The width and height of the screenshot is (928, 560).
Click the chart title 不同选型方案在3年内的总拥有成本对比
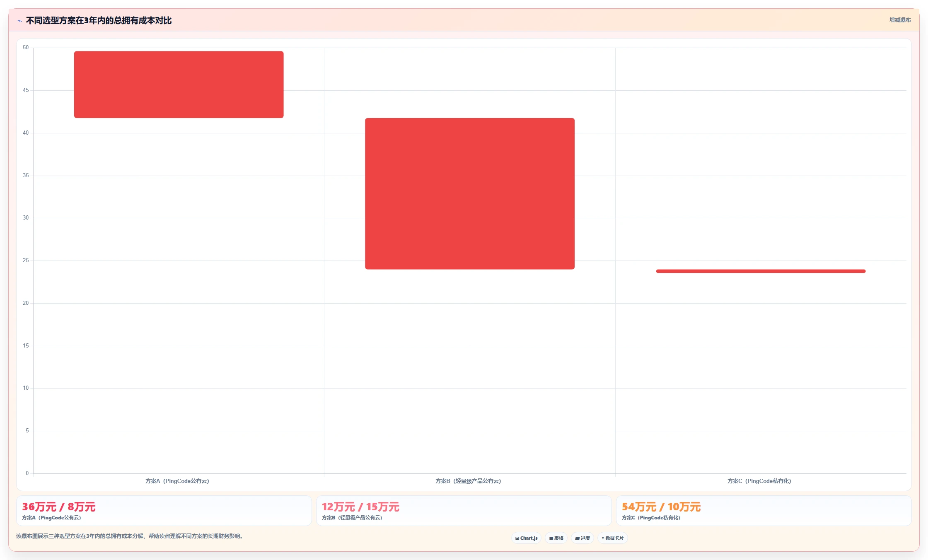pyautogui.click(x=99, y=20)
